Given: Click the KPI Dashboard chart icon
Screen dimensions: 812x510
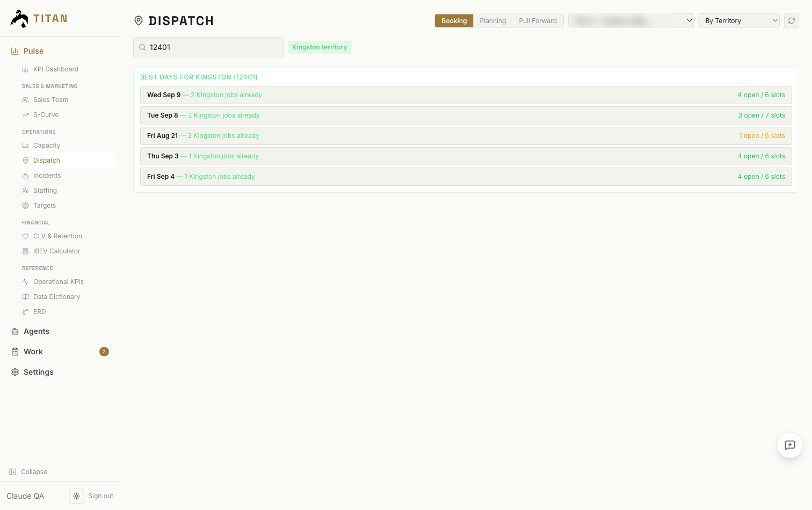Looking at the screenshot, I should point(25,69).
